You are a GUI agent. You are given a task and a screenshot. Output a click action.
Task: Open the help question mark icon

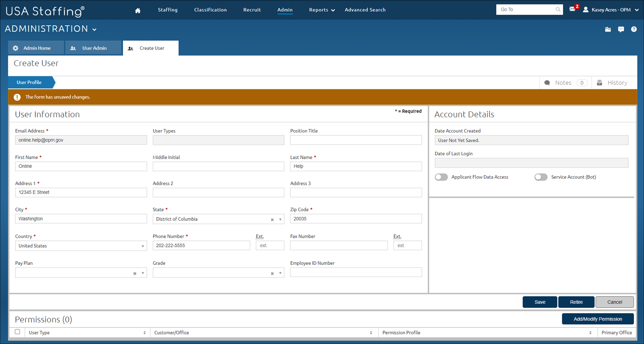tap(634, 29)
